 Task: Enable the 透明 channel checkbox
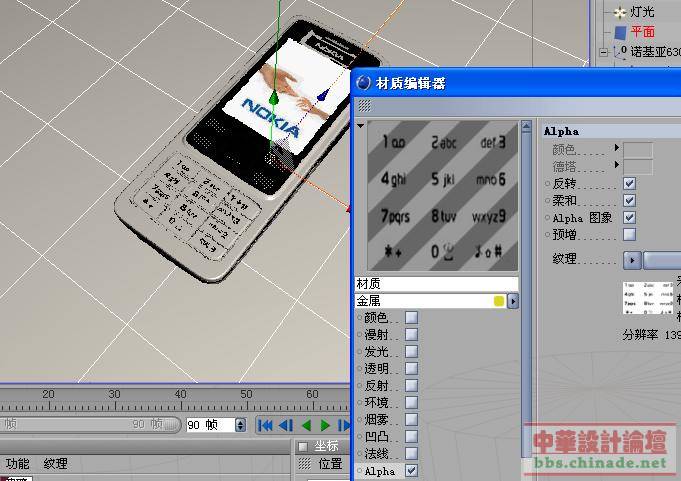pyautogui.click(x=411, y=369)
